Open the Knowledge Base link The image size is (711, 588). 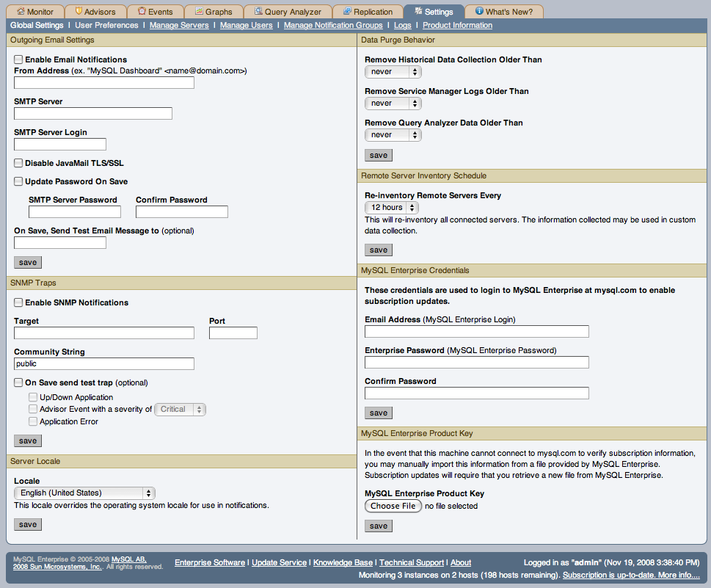pyautogui.click(x=342, y=562)
